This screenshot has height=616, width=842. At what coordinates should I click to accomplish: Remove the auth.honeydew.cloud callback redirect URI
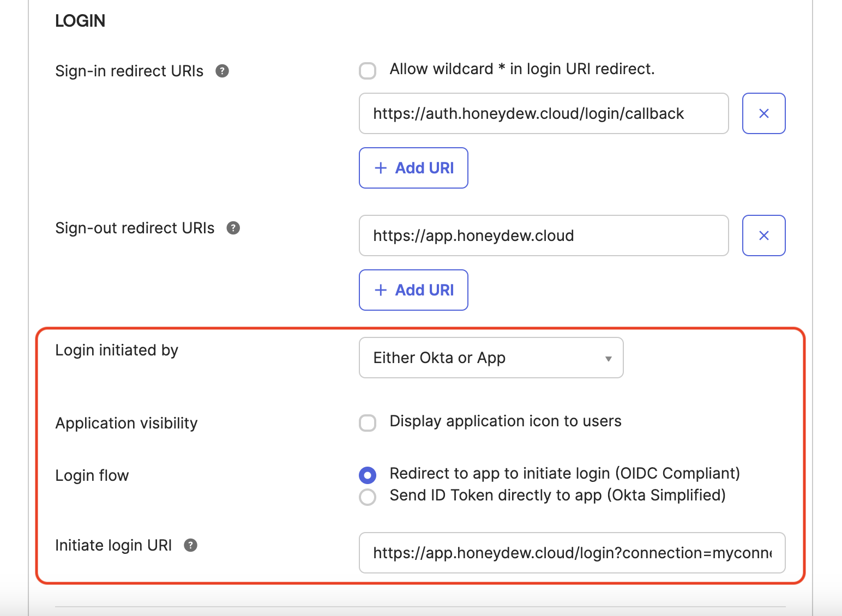tap(763, 113)
